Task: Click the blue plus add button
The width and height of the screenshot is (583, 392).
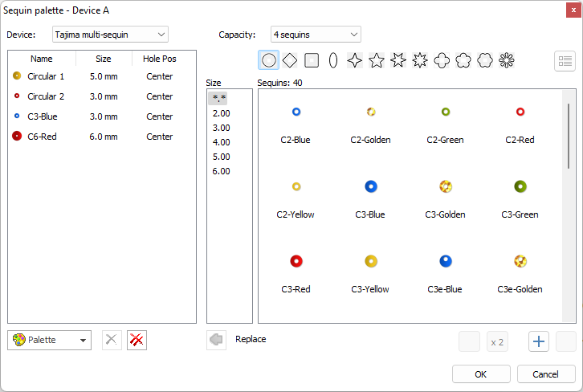Action: [539, 341]
